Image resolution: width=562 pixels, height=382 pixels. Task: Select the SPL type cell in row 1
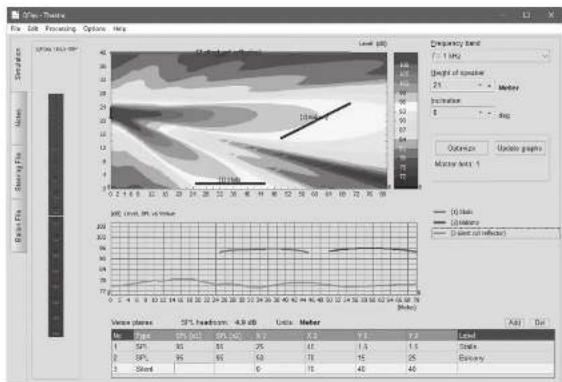point(153,347)
